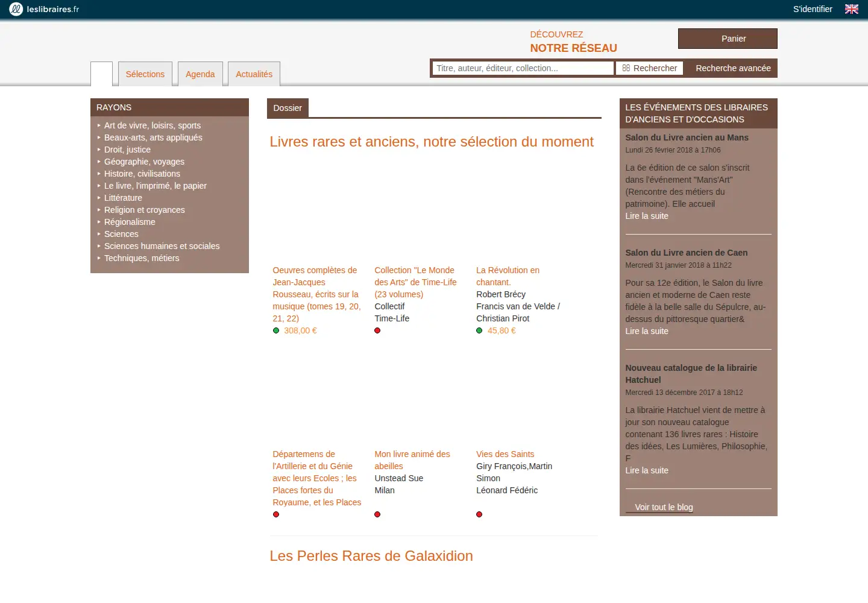
Task: Click Lire la suite under the Le Mans event
Action: tap(647, 216)
